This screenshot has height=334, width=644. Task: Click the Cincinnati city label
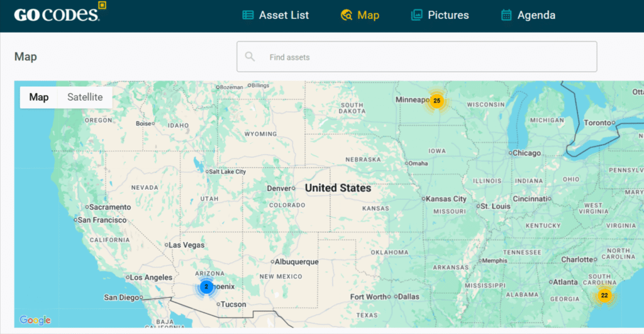[x=530, y=199]
